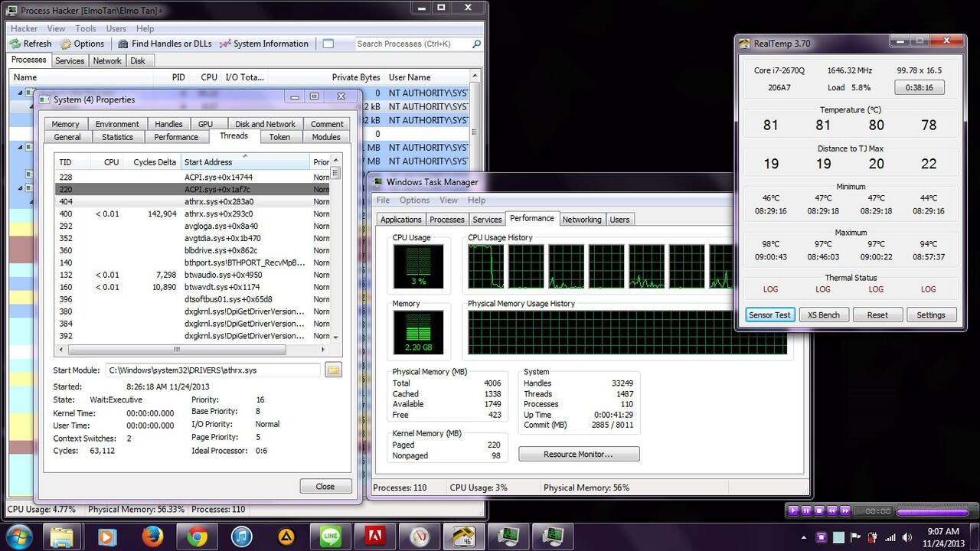Open the General tab in System Properties
Viewport: 980px width, 551px height.
coord(67,137)
